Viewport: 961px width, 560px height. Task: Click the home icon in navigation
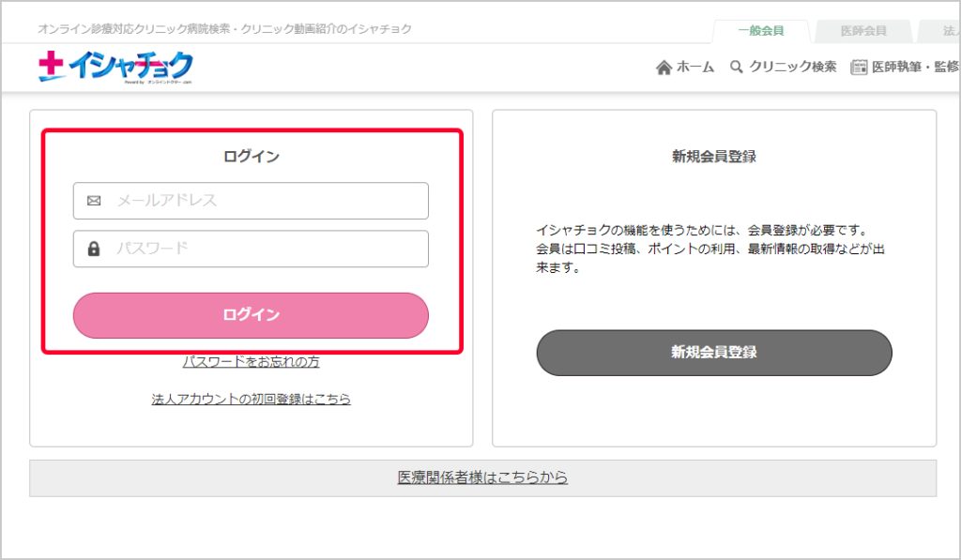click(664, 68)
